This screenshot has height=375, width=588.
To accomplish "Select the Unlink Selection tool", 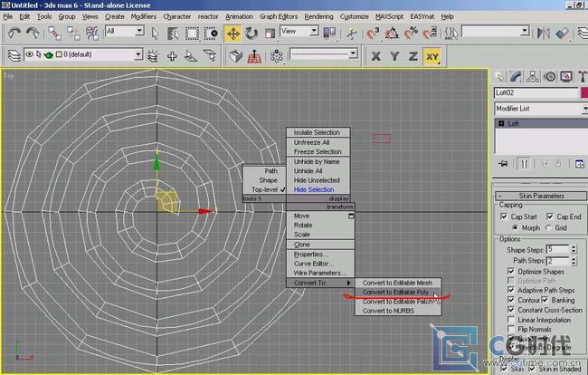I will tap(73, 34).
